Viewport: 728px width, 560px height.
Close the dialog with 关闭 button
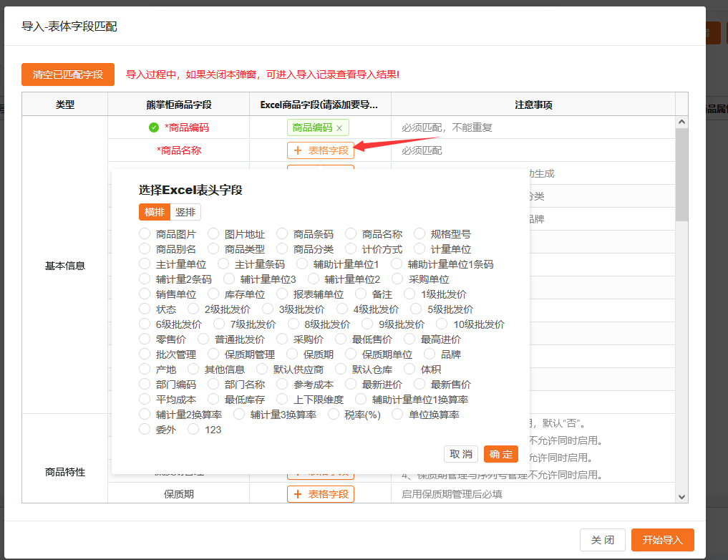point(602,540)
